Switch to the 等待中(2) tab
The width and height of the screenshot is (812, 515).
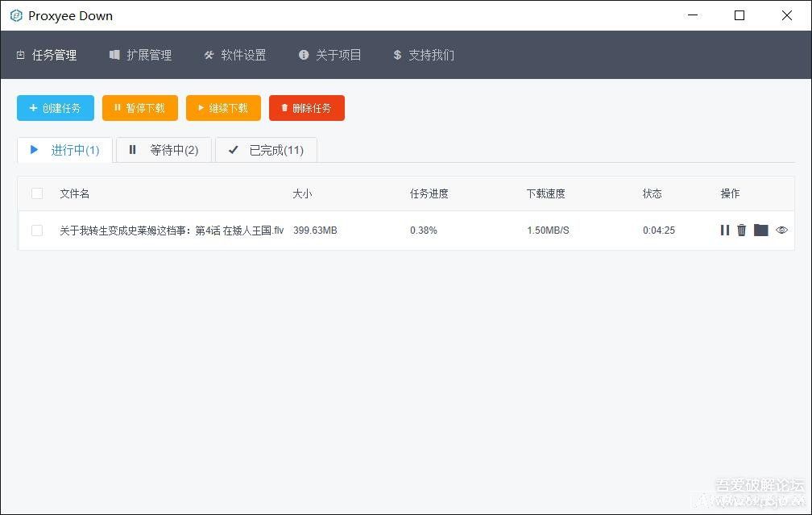164,149
